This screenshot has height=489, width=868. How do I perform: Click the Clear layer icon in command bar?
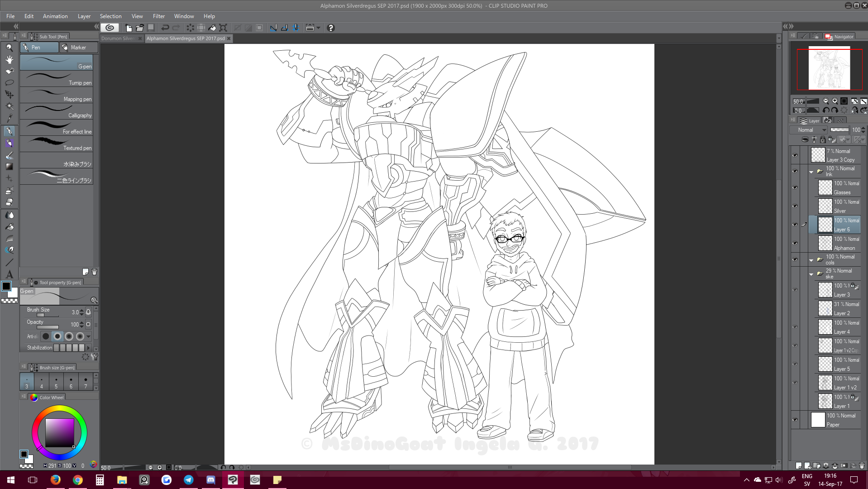pyautogui.click(x=190, y=28)
